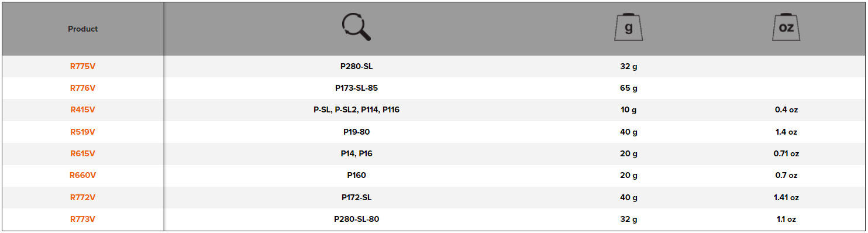This screenshot has width=868, height=233.
Task: Open the R775V product link
Action: [x=82, y=66]
